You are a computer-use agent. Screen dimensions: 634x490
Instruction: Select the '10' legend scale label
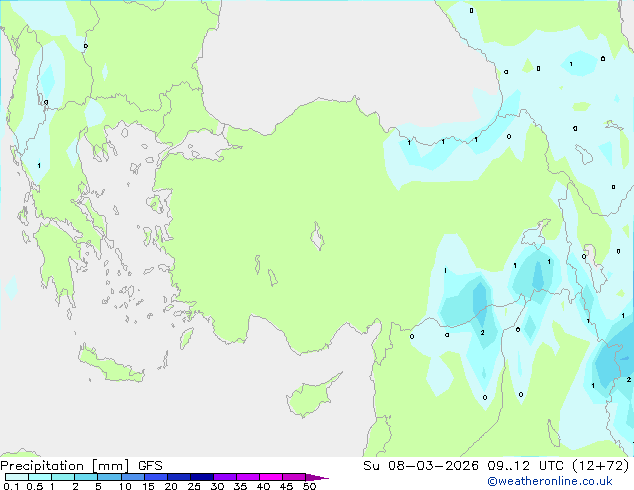tap(125, 486)
